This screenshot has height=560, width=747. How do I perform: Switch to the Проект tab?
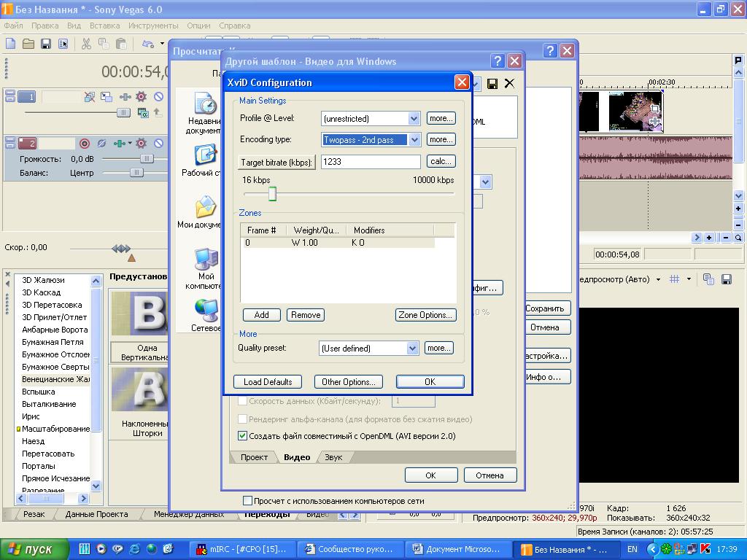(254, 457)
